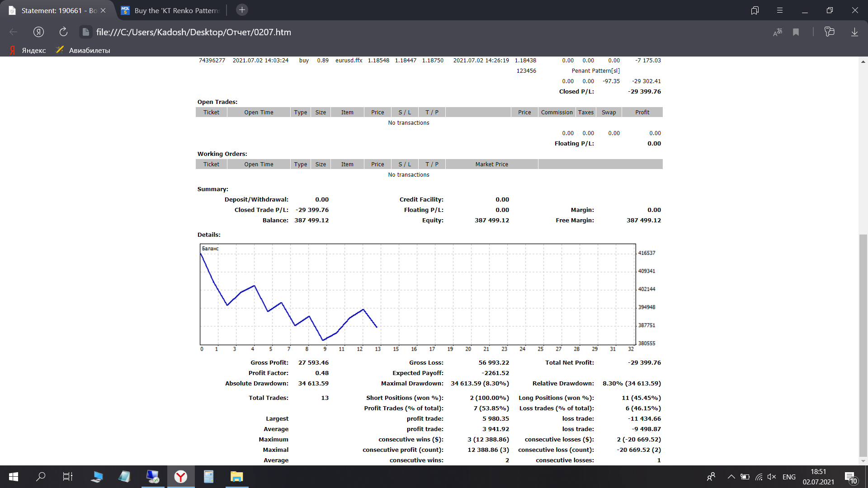Click the file URL address field
This screenshot has height=488, width=868.
coord(193,32)
